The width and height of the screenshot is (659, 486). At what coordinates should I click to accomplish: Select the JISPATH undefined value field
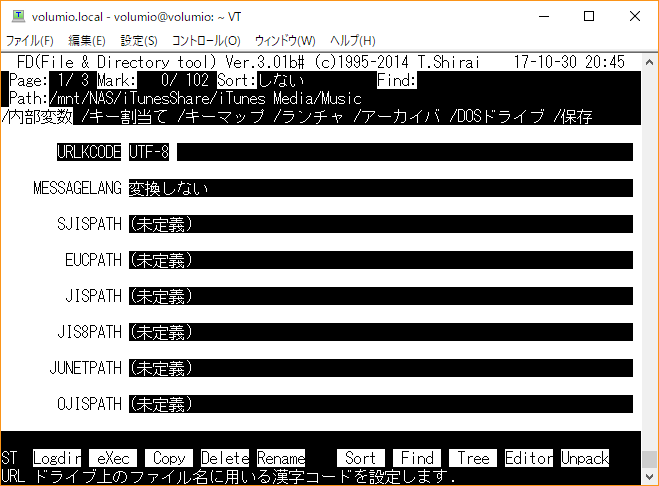381,296
